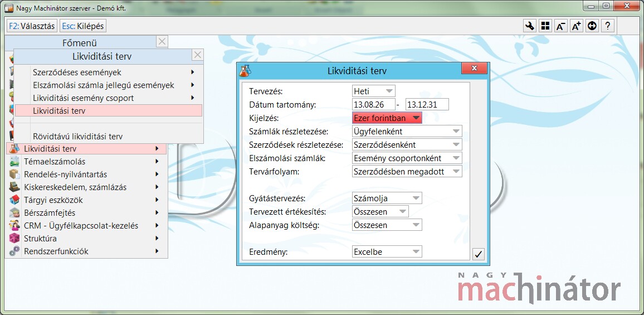
Task: Click the Rendszerfunkciók gears icon
Action: pyautogui.click(x=14, y=251)
